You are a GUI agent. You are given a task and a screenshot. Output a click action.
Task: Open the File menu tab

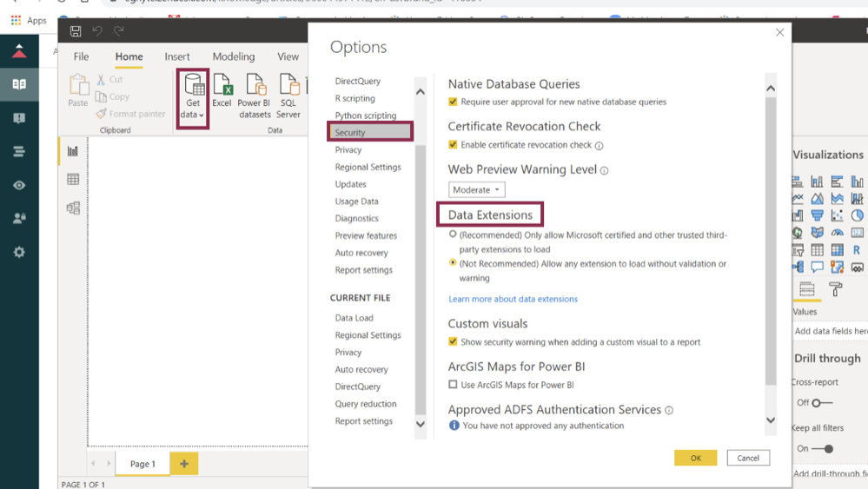click(82, 56)
